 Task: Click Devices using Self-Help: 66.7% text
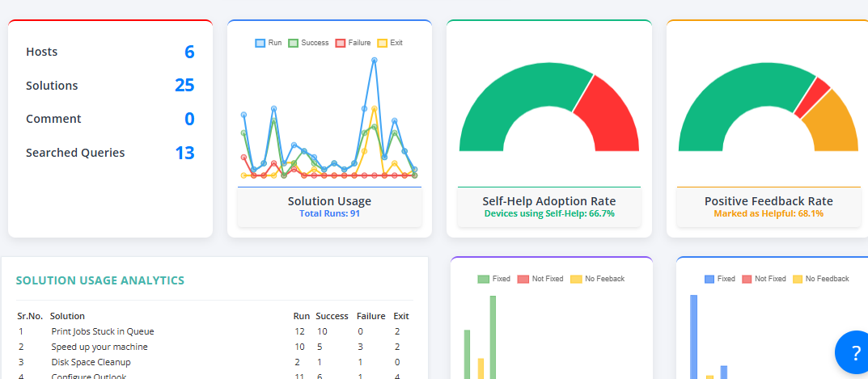click(x=549, y=213)
